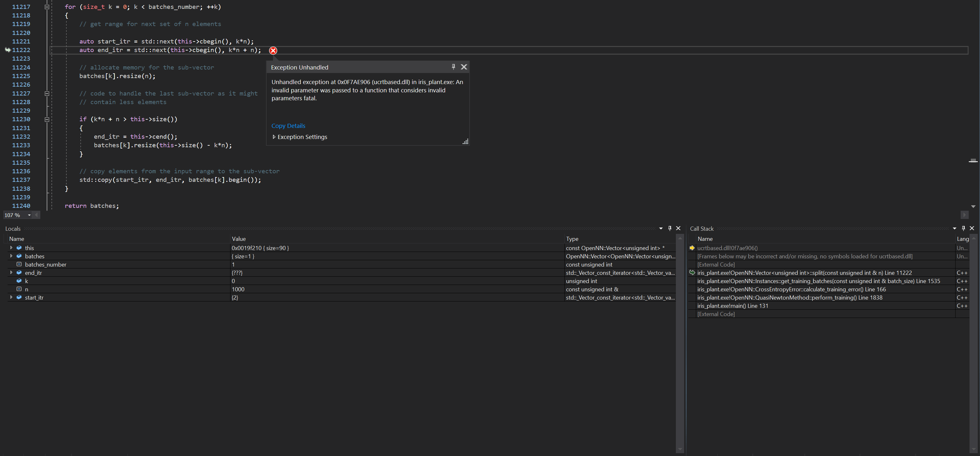The height and width of the screenshot is (456, 980).
Task: Click the Lang column header in Call Stack
Action: 963,239
